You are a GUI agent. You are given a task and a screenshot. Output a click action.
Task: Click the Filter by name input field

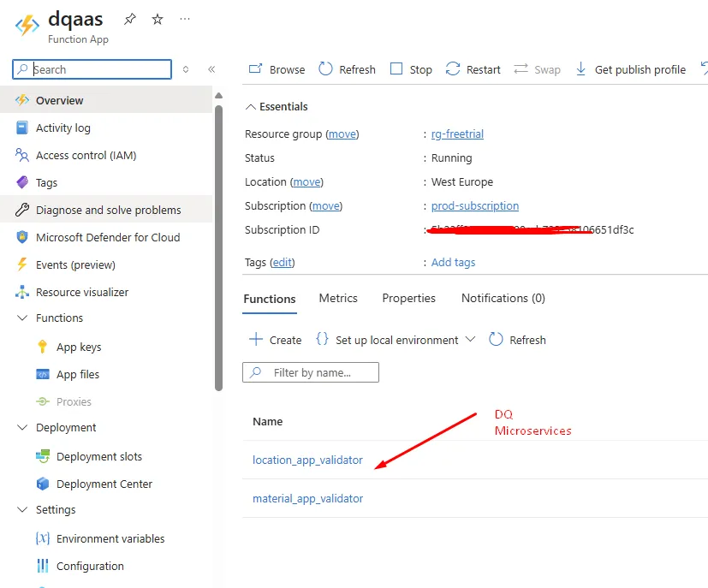(x=310, y=372)
